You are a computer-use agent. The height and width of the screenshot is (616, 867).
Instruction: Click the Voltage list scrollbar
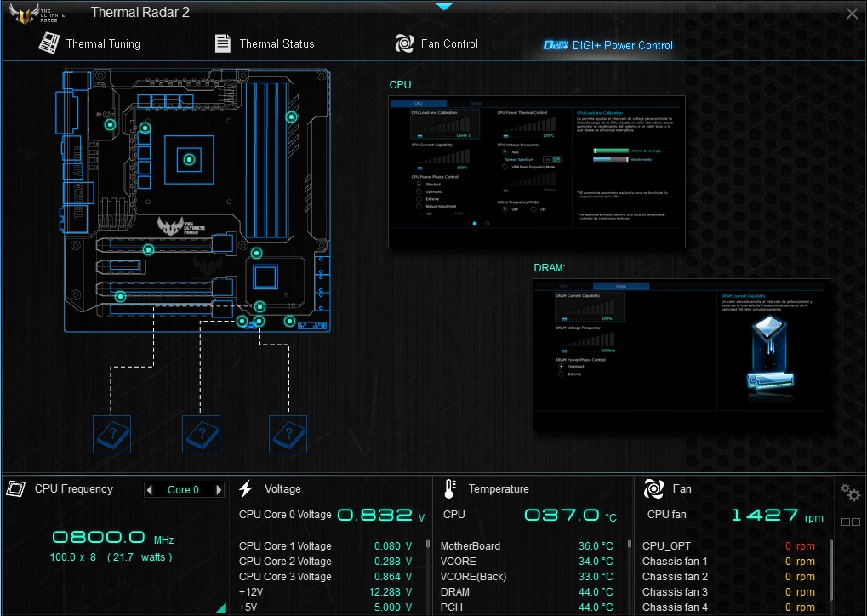pos(428,545)
